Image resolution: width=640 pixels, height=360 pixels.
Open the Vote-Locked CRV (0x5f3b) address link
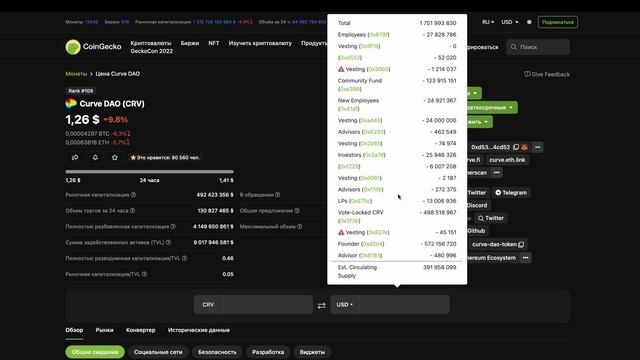click(x=349, y=221)
